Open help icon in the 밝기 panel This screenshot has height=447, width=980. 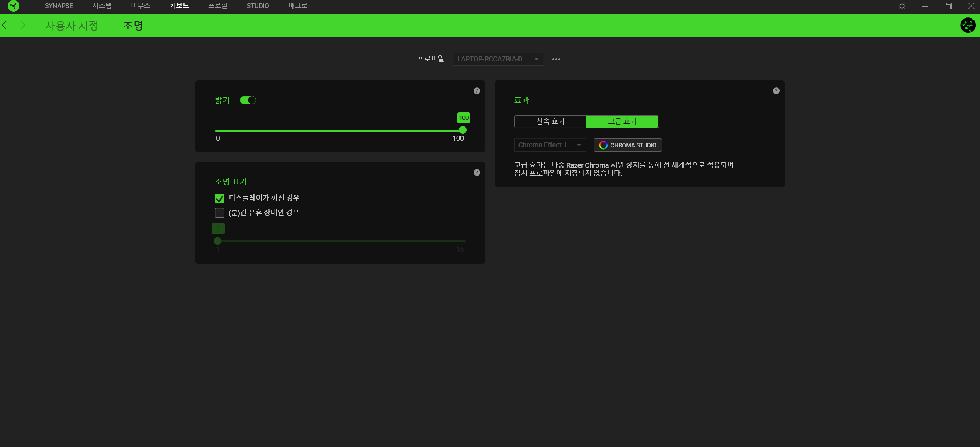477,91
